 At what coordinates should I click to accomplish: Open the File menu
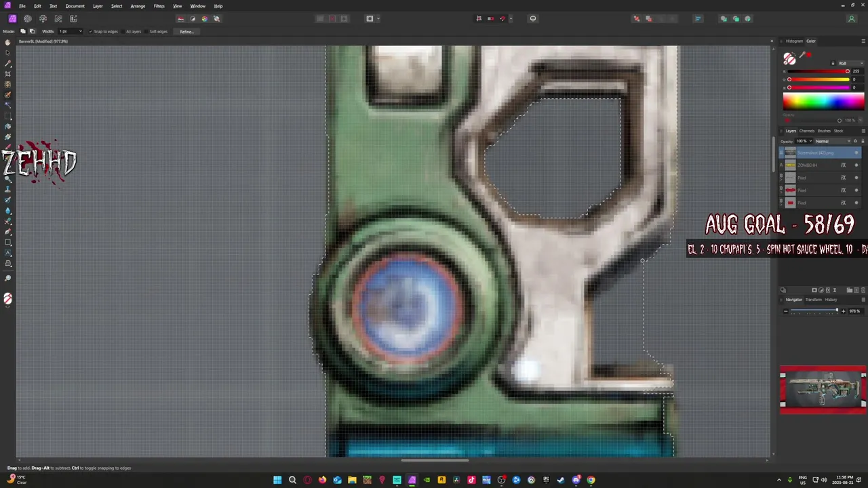tap(22, 6)
